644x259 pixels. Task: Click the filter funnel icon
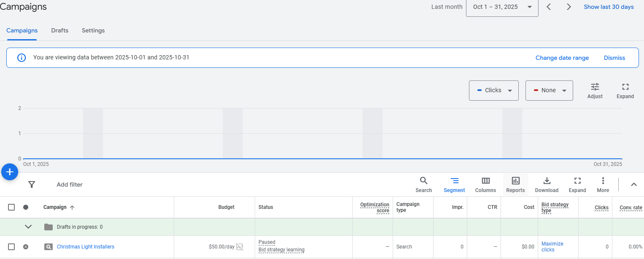point(32,184)
